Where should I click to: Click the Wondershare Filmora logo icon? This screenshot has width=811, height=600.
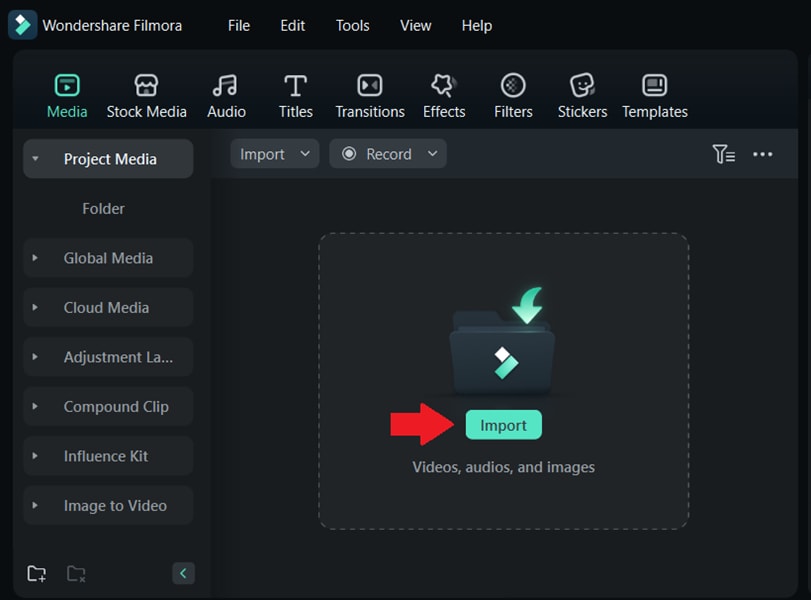pos(23,25)
